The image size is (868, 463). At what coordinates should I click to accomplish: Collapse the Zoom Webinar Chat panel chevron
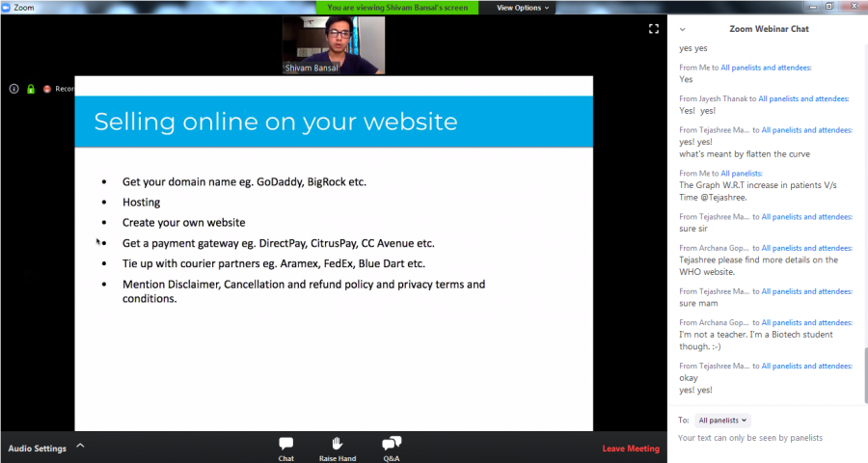[683, 29]
